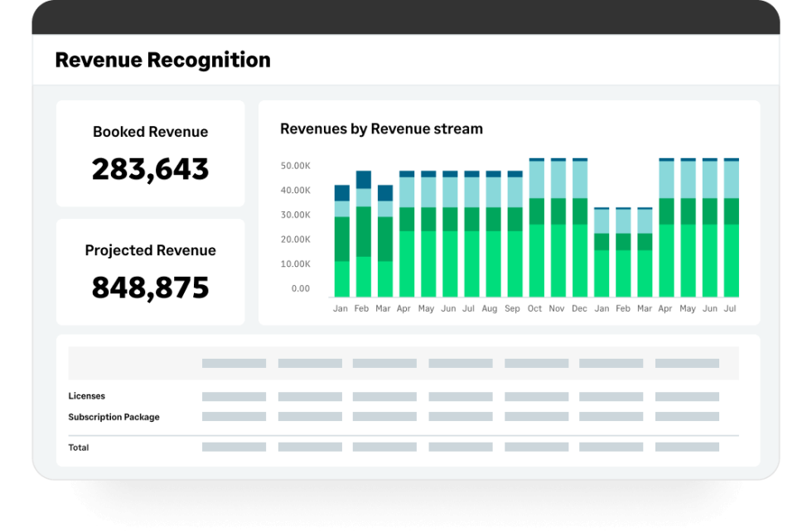Click the 0.00 y-axis label
The image size is (812, 532).
click(x=300, y=288)
